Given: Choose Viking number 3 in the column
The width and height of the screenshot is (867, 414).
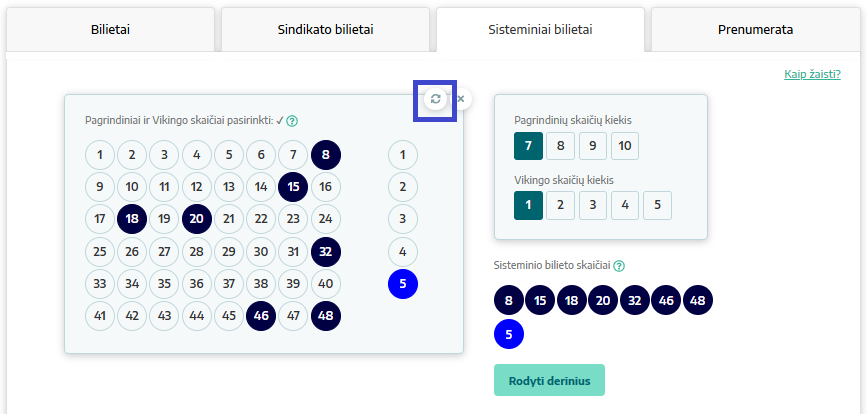Looking at the screenshot, I should (x=403, y=219).
